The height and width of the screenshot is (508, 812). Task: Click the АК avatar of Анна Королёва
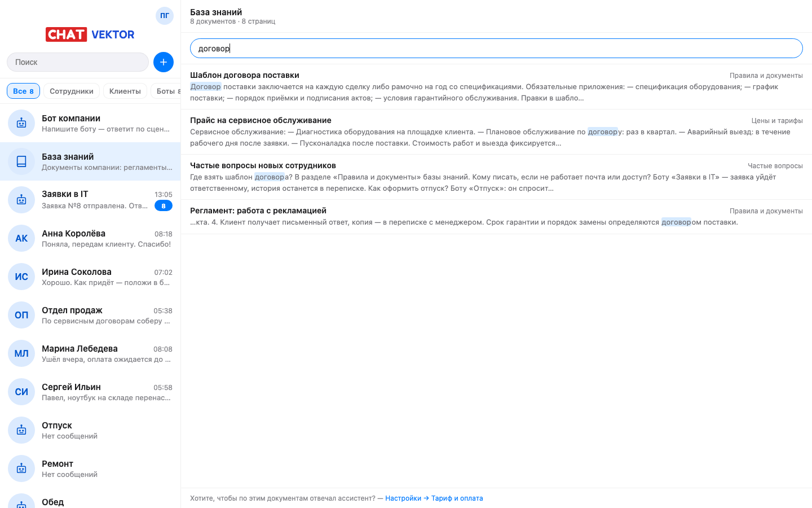pos(21,238)
